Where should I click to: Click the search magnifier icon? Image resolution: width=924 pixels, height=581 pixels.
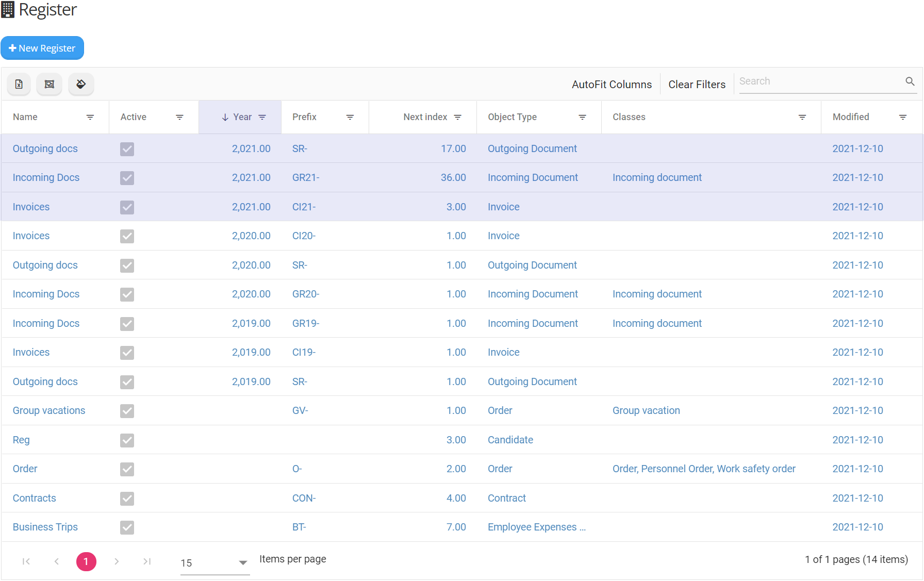point(910,81)
